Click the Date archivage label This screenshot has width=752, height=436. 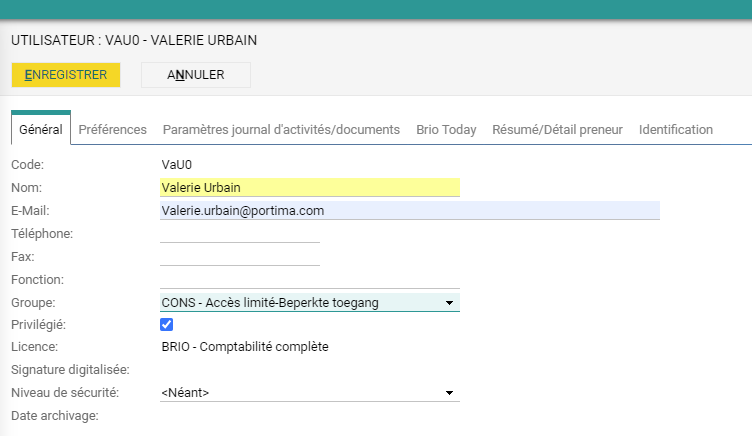click(54, 415)
